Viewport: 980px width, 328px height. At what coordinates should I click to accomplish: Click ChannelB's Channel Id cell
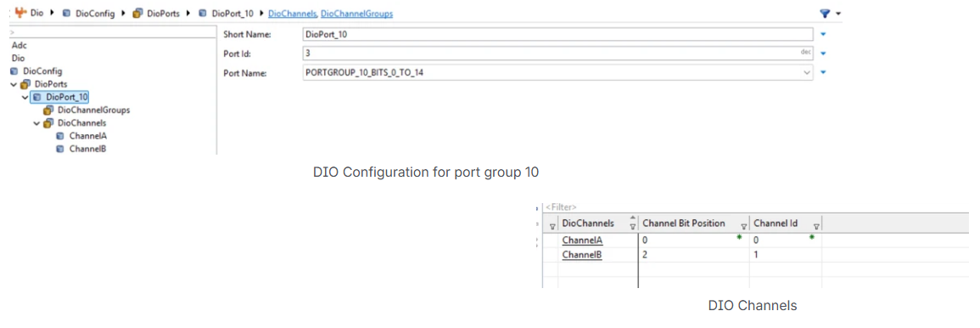tap(786, 255)
